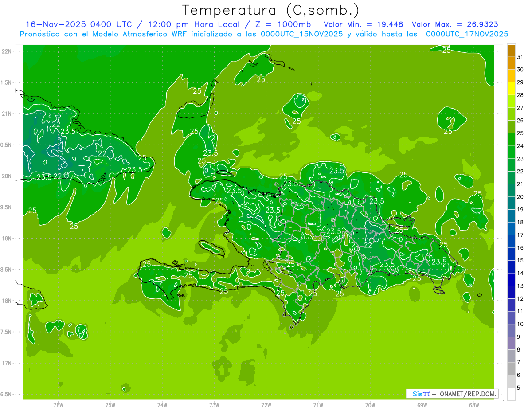The image size is (532, 411).
Task: Select the "Valor Min. = 19.448" value
Action: coord(364,24)
